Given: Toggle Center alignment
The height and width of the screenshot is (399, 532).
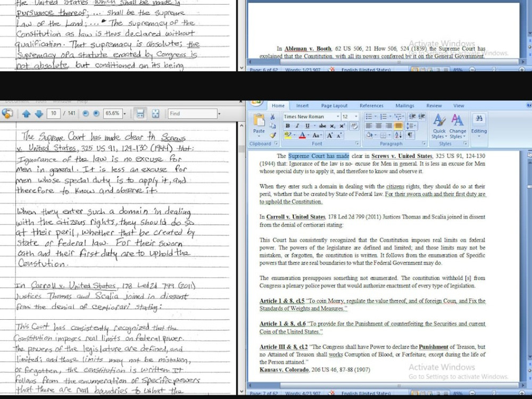Looking at the screenshot, I should tap(379, 126).
